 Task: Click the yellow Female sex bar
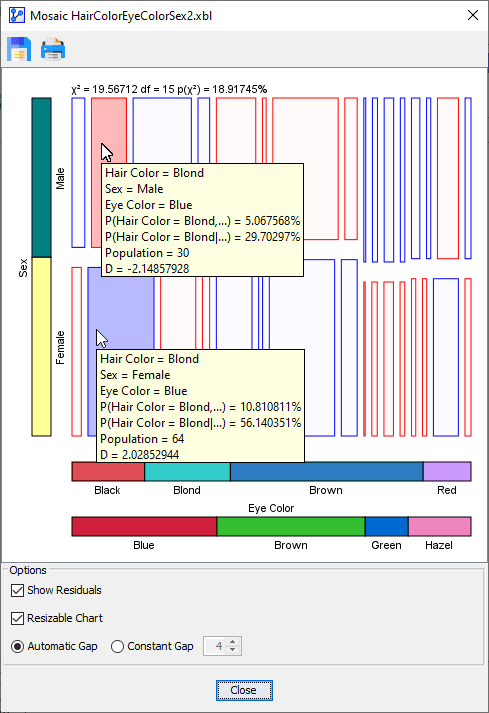click(41, 346)
